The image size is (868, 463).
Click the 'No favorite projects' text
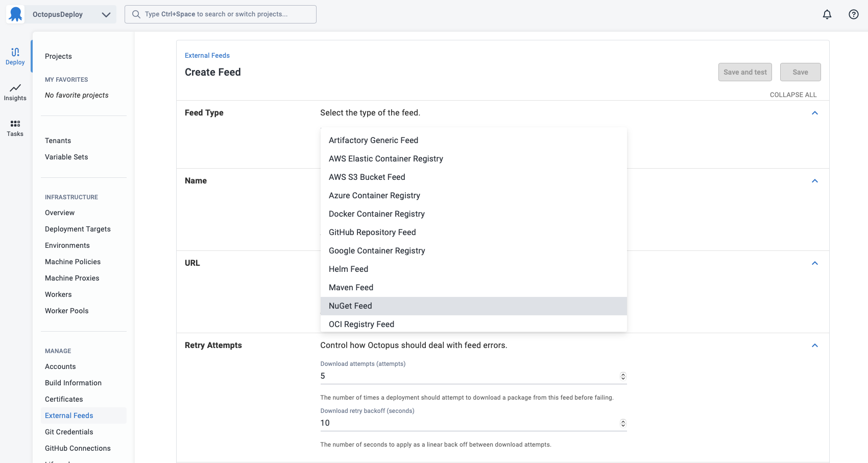tap(77, 95)
